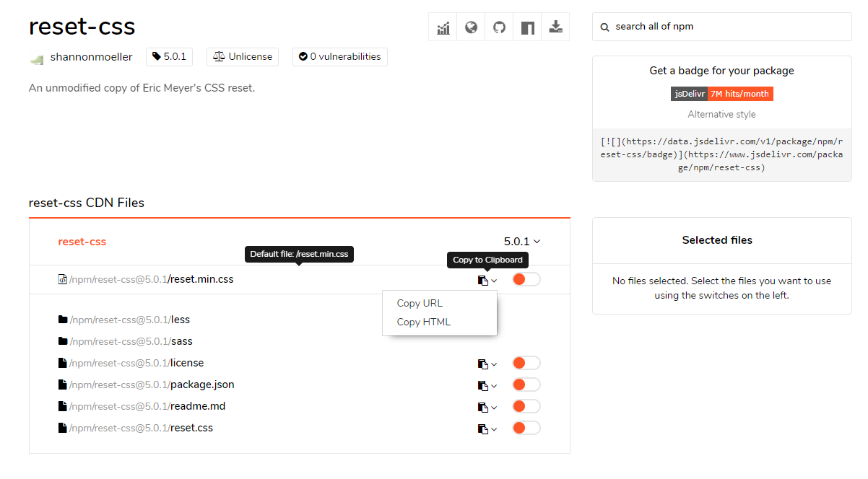Open shannonmoeller author link
868x479 pixels.
[x=91, y=57]
